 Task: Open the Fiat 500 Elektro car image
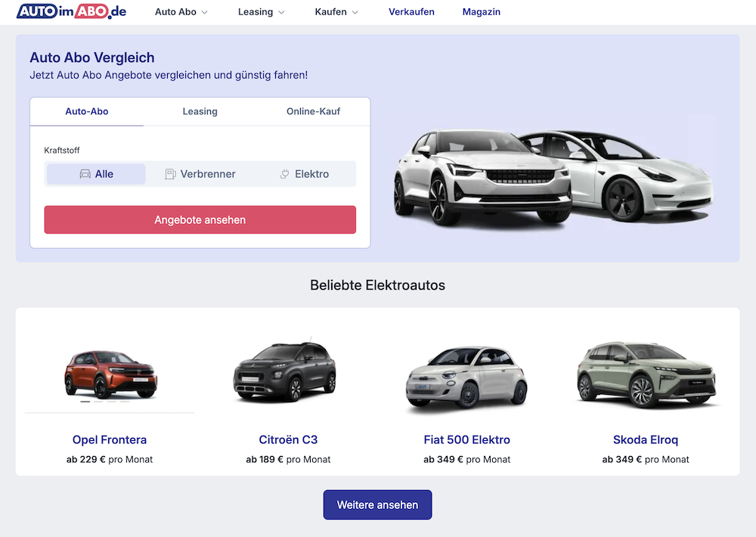point(466,379)
